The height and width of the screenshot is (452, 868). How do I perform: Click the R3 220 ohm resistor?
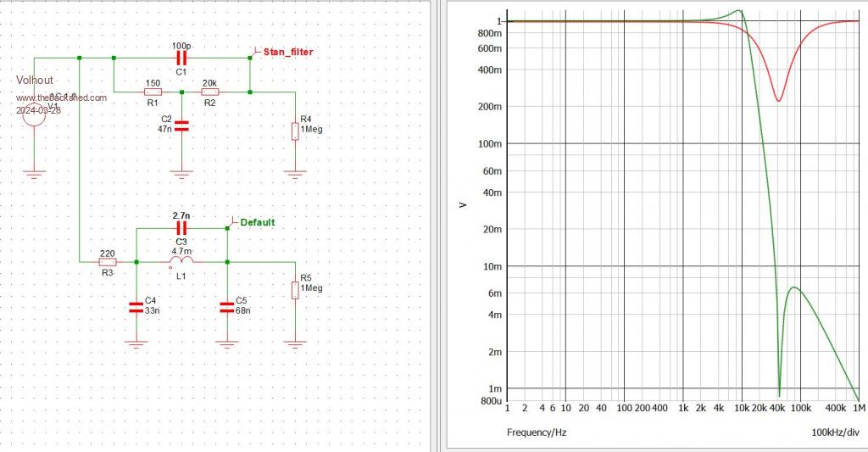pos(108,262)
